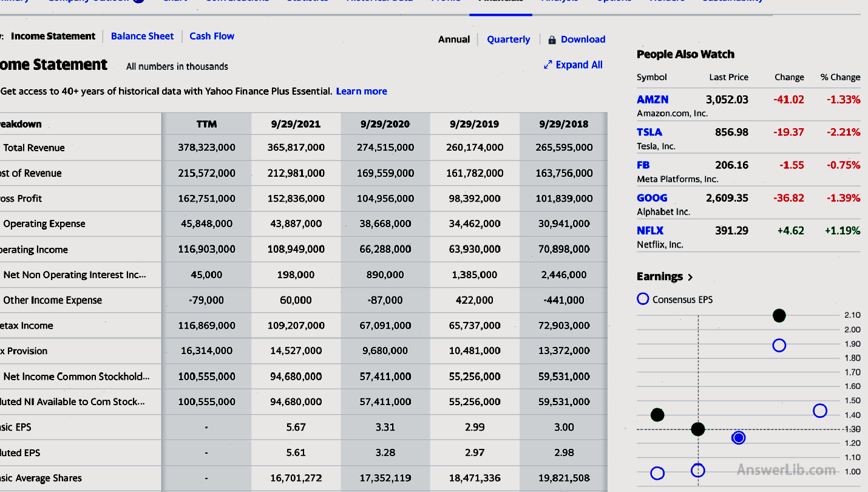
Task: Click the 104,956,000 gross profit cell
Action: click(385, 199)
